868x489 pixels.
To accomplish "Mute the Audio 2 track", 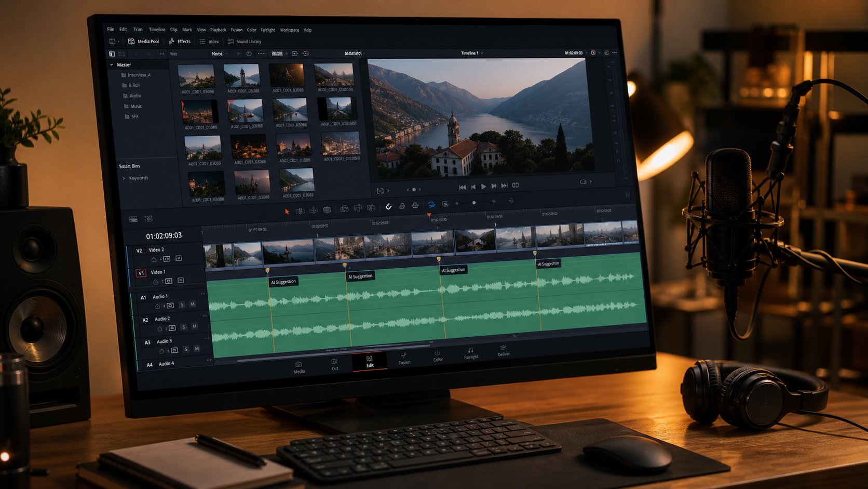I will (194, 326).
